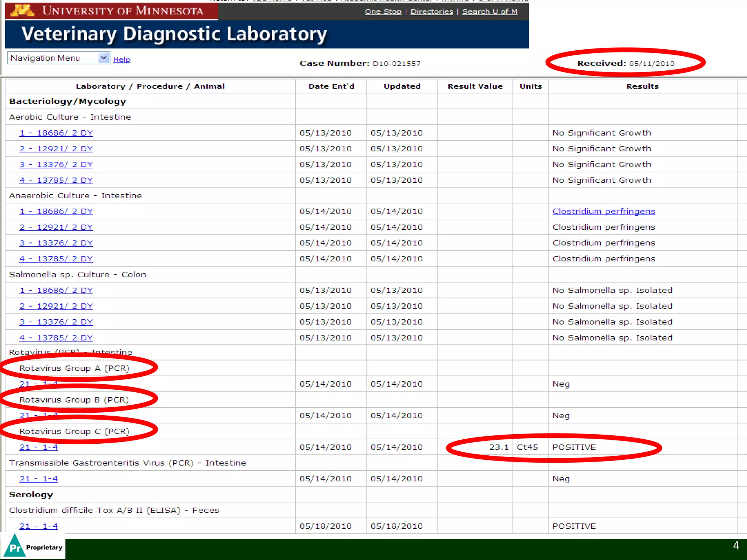Open Aerobic Culture animal 4 - 13785 link
The width and height of the screenshot is (747, 560).
(56, 180)
